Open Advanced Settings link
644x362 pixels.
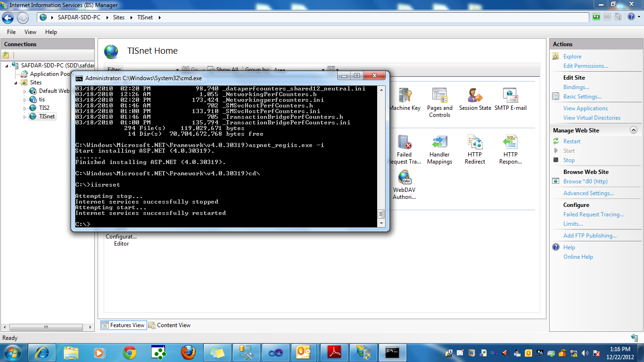(x=588, y=193)
